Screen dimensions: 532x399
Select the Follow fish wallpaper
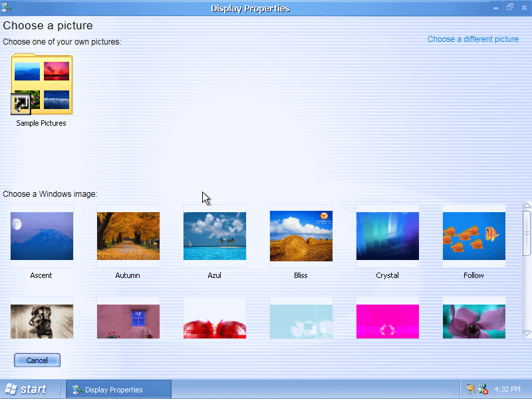[x=474, y=236]
